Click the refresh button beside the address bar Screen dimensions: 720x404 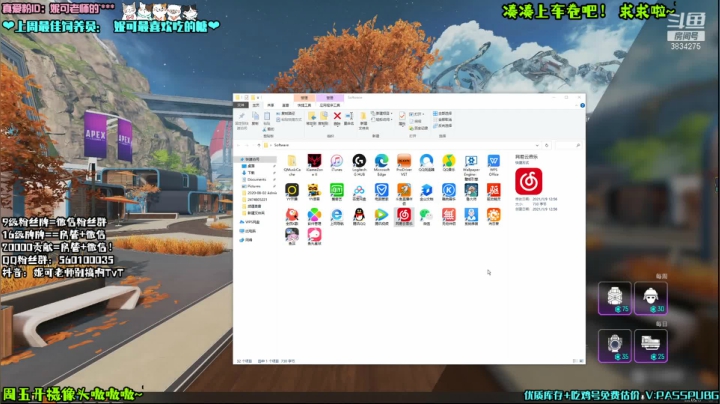coord(546,145)
